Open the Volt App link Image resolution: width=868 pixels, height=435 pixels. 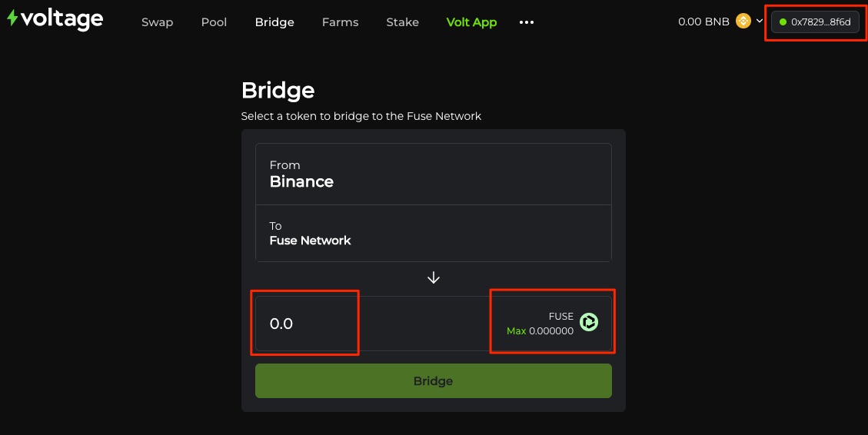[x=471, y=22]
